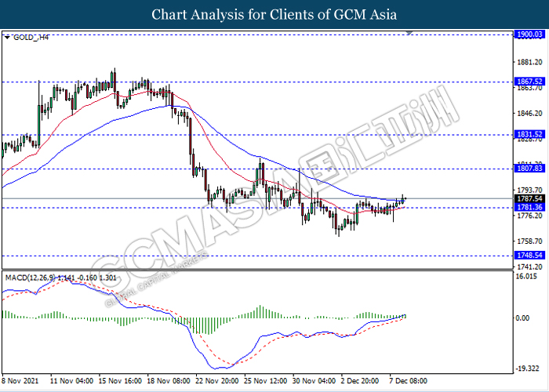Click the 30 Nov 04:00 time label
Image resolution: width=549 pixels, height=392 pixels.
tap(315, 380)
